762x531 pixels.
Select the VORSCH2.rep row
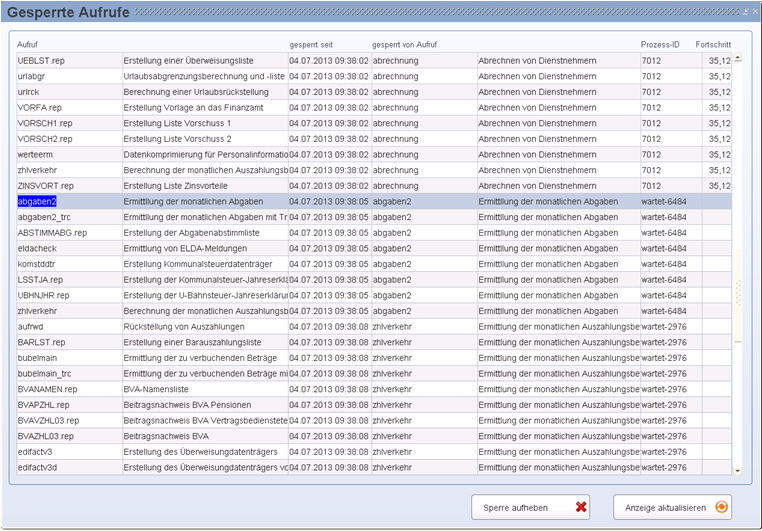[x=374, y=139]
